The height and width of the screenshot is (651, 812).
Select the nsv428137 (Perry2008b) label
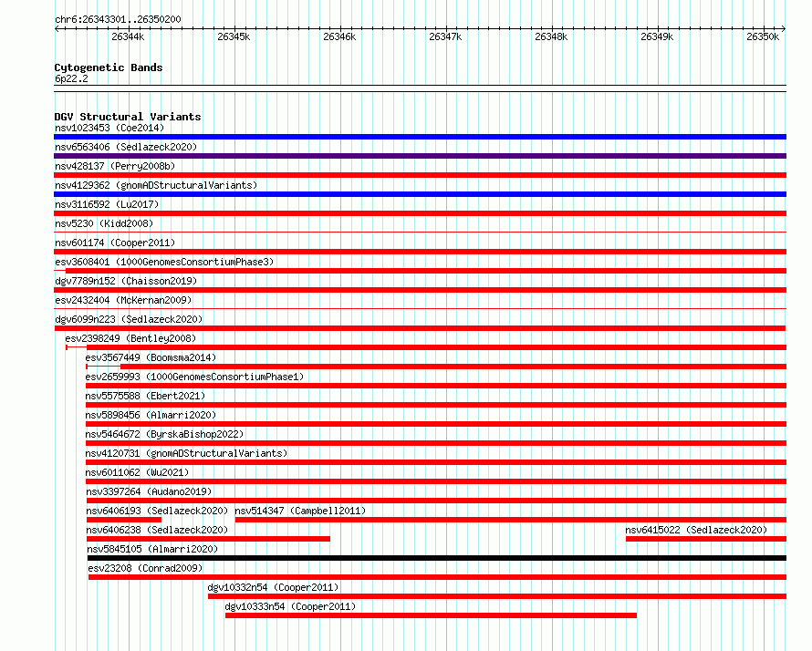click(x=115, y=166)
